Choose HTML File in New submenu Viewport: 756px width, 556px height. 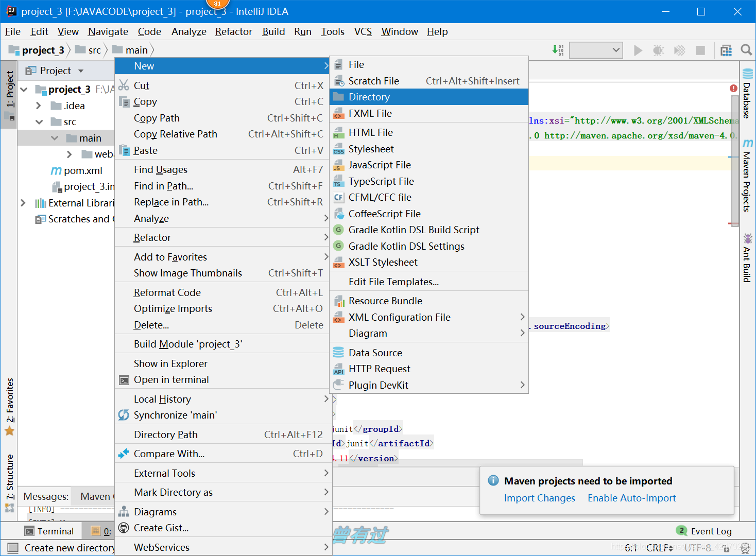[x=429, y=132]
